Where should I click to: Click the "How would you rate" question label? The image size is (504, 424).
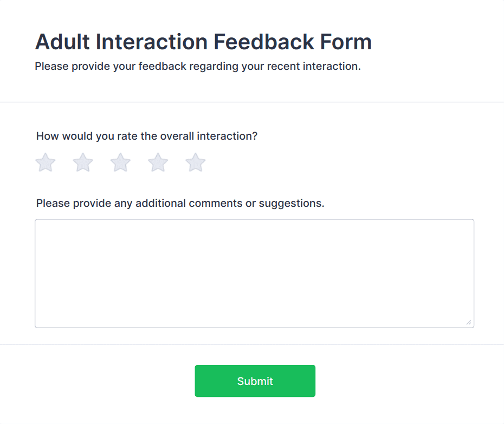[x=146, y=136]
